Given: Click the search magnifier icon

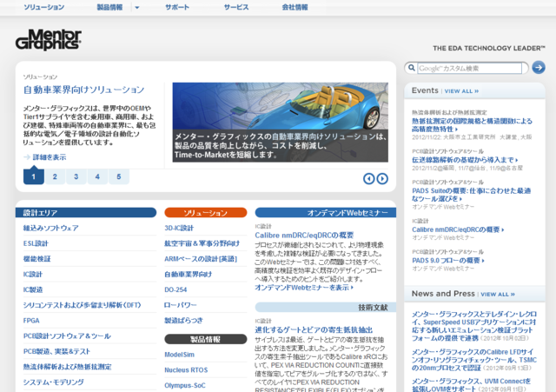Looking at the screenshot, I should tap(411, 68).
